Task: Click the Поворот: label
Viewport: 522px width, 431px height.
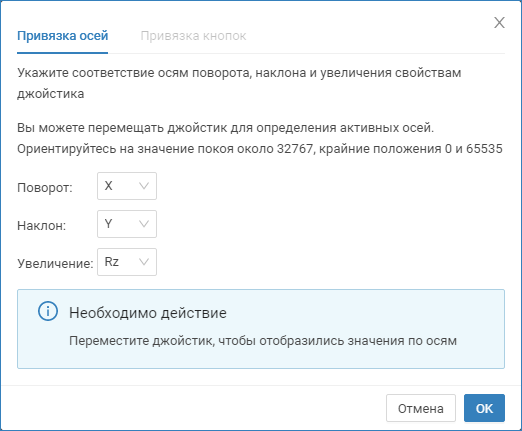Action: tap(45, 188)
